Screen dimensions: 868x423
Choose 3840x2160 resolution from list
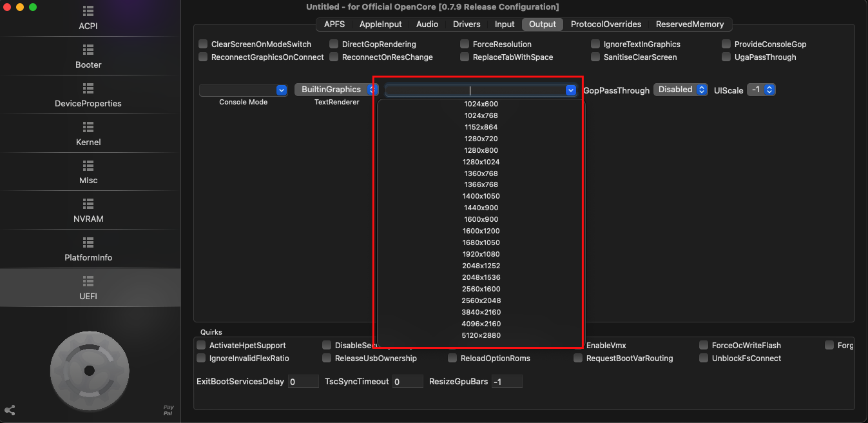(x=481, y=312)
